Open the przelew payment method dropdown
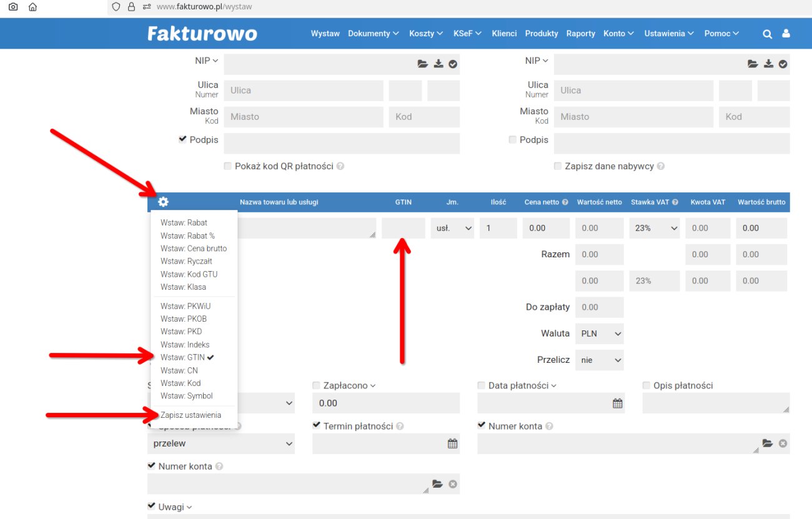The image size is (812, 519). pos(221,443)
